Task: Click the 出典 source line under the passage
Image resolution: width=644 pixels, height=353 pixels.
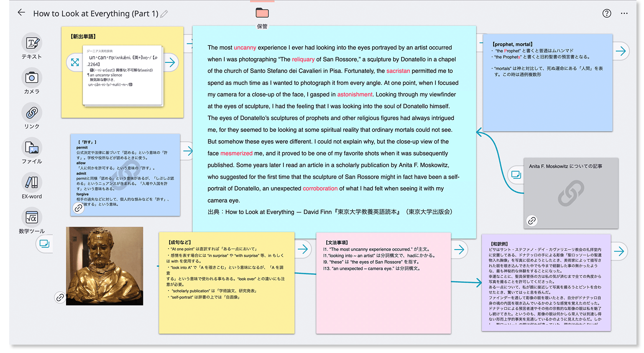Action: coord(330,212)
